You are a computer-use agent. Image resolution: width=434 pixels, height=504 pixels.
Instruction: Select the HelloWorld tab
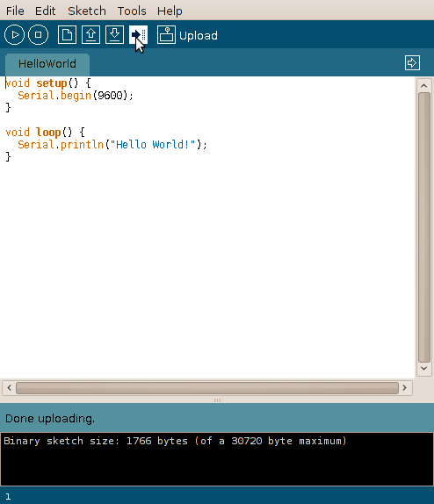(47, 64)
